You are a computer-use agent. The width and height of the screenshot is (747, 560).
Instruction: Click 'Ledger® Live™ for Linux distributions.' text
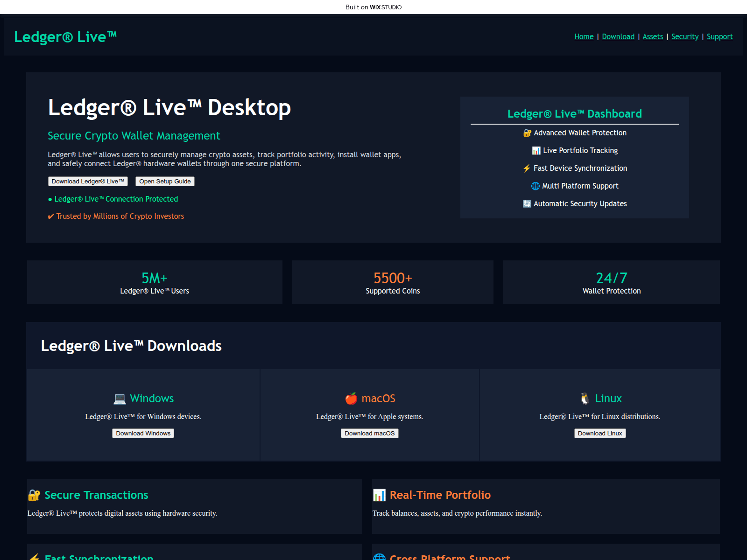600,417
